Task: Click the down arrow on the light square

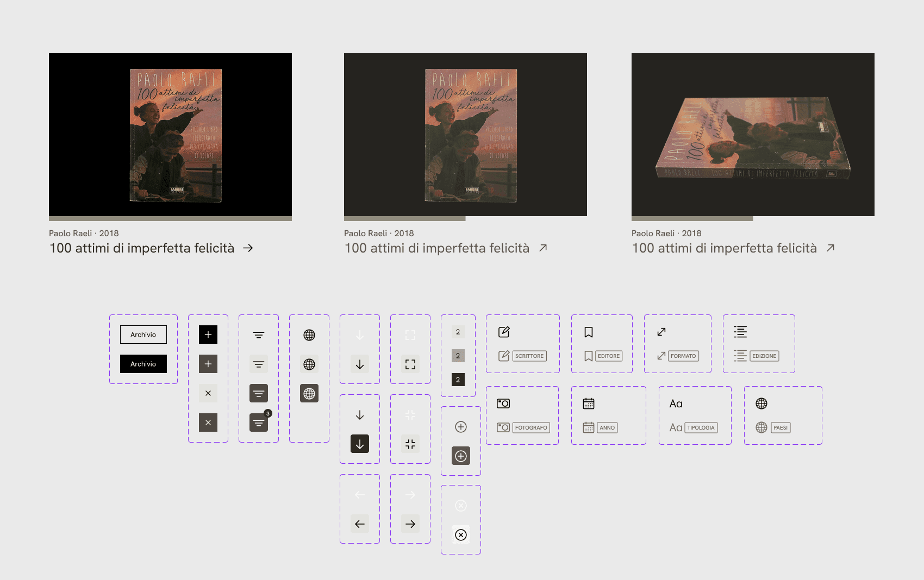Action: (x=360, y=364)
